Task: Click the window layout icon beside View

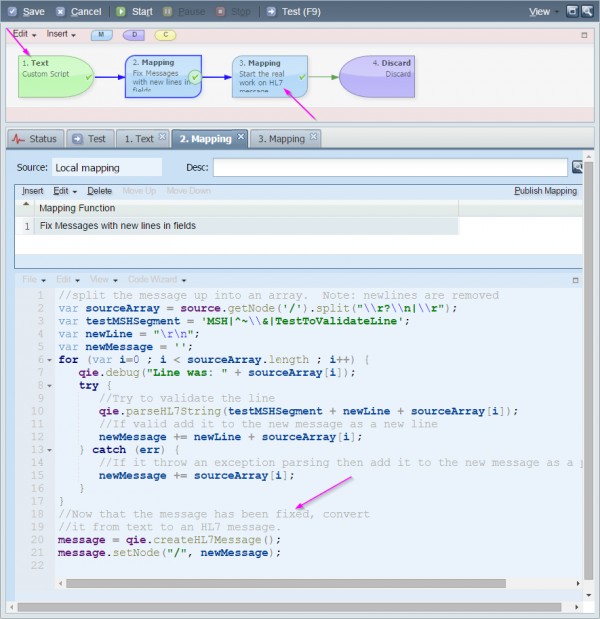Action: click(x=572, y=11)
